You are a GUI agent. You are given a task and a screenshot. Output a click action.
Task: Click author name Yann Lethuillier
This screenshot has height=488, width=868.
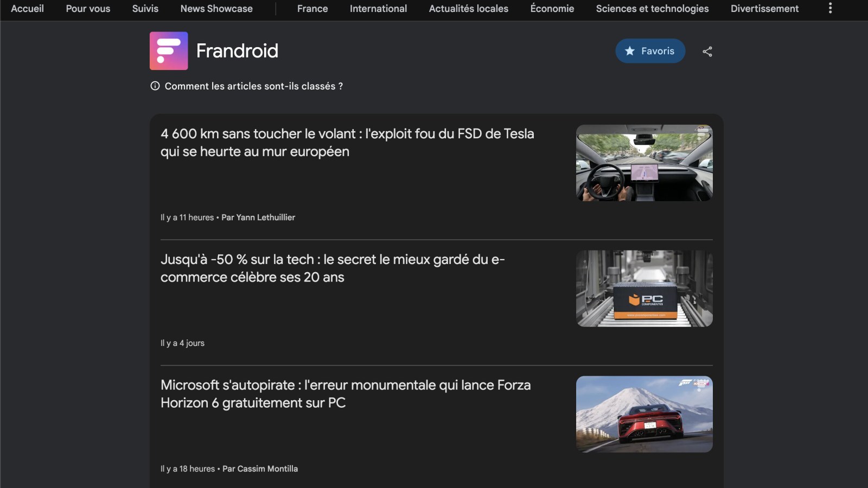266,217
